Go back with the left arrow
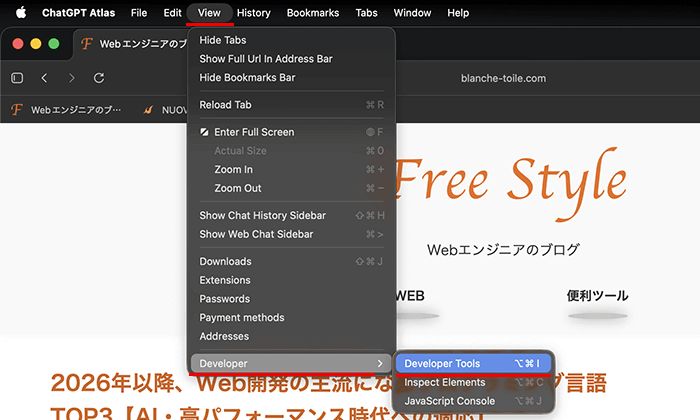The width and height of the screenshot is (700, 420). pyautogui.click(x=44, y=78)
